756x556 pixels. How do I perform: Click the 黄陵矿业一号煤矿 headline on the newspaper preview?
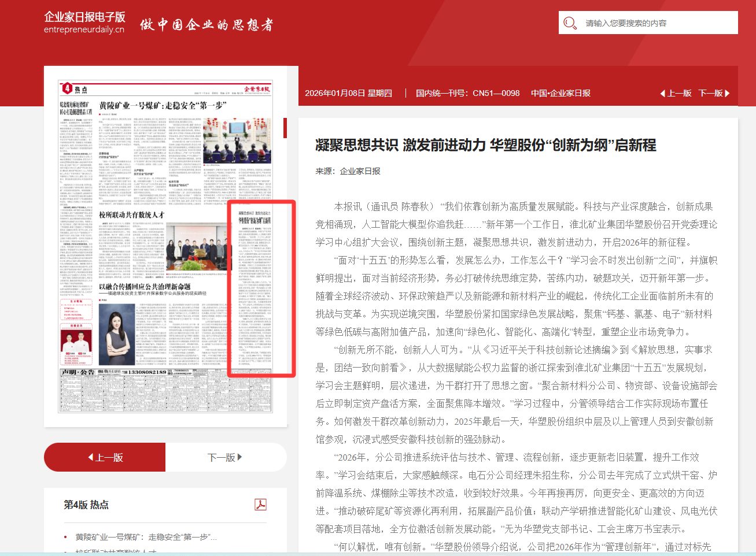(163, 106)
